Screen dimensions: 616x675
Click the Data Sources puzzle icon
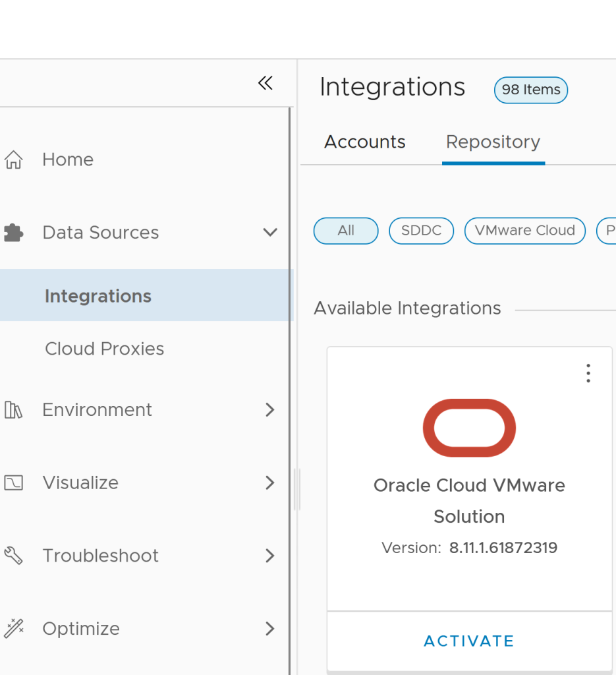[x=13, y=233]
